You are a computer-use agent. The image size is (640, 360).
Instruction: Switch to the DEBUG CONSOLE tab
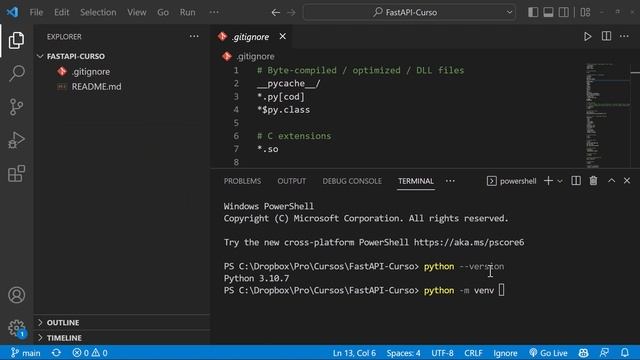pyautogui.click(x=352, y=181)
